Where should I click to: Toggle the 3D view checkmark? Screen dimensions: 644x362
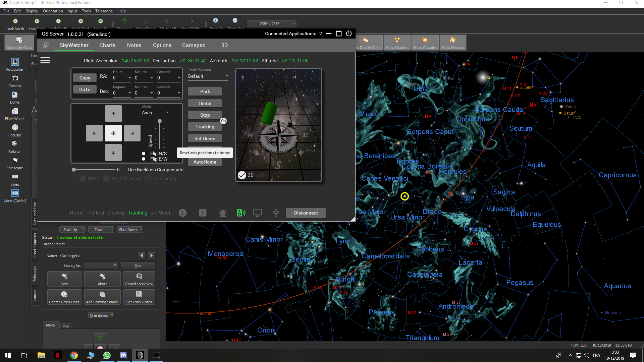(242, 175)
